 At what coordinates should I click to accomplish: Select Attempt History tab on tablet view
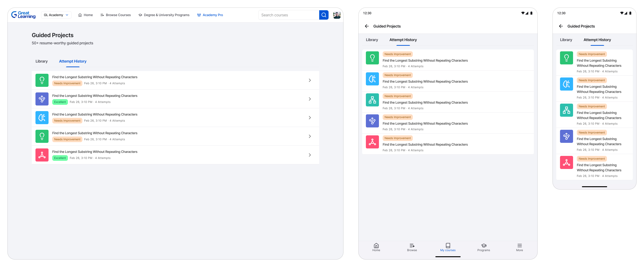coord(403,40)
